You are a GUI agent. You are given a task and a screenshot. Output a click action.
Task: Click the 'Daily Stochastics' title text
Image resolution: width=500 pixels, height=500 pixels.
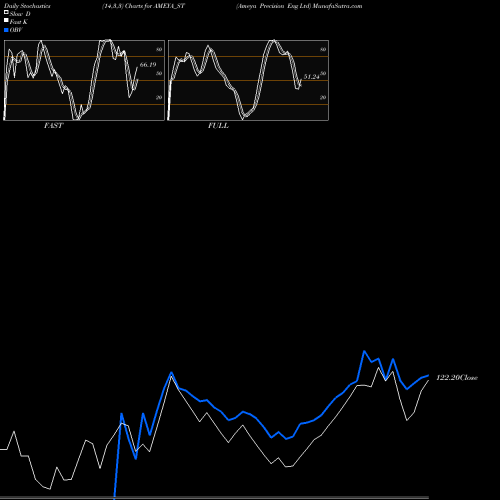[27, 6]
